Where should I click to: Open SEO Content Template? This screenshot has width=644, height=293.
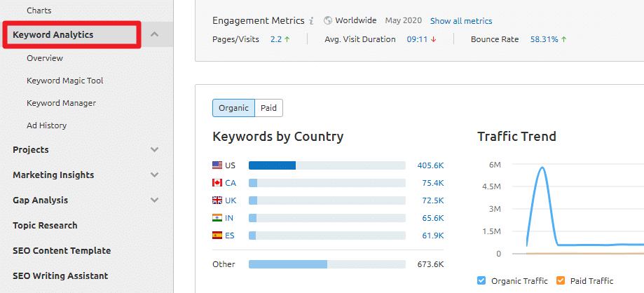pos(62,251)
